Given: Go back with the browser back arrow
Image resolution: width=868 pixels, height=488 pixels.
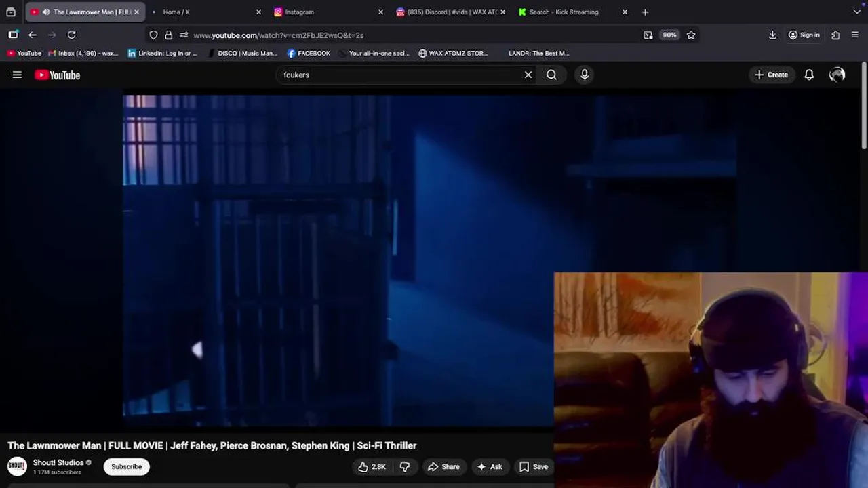Looking at the screenshot, I should (33, 35).
